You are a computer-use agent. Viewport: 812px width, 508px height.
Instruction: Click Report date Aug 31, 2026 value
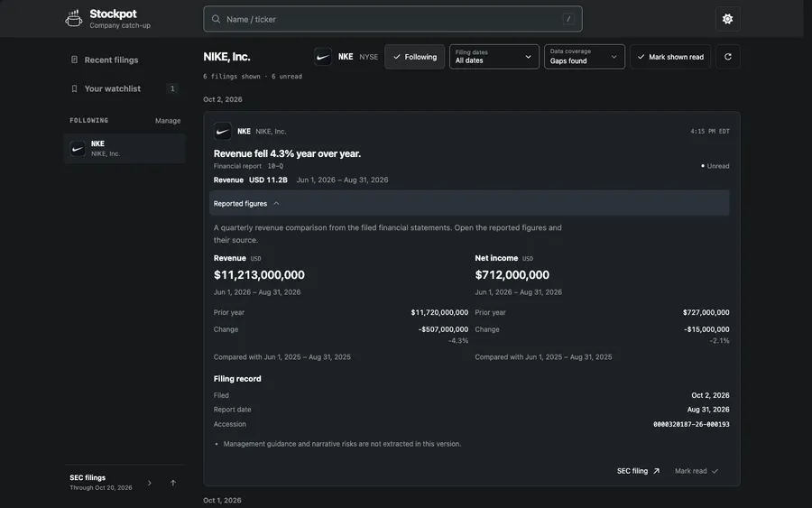[x=708, y=410]
